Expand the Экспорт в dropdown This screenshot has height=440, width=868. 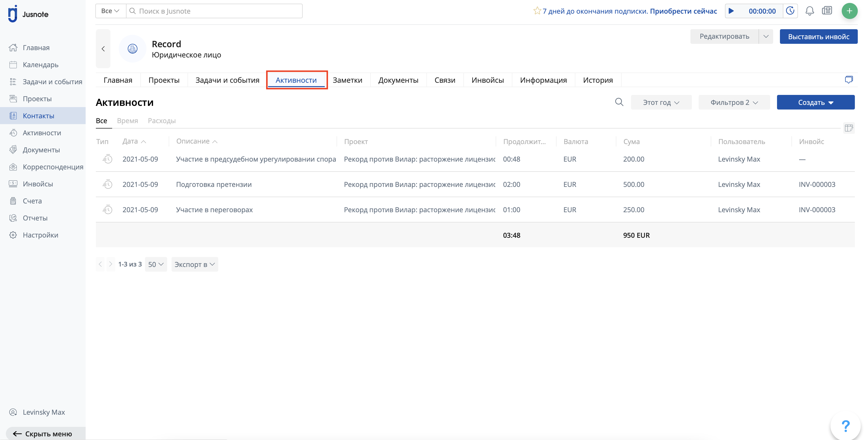(194, 265)
